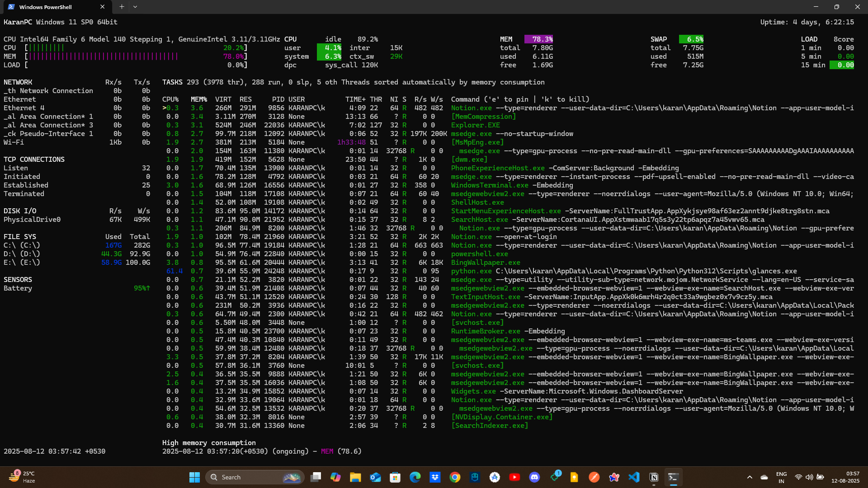Add a new terminal tab

pyautogui.click(x=122, y=7)
